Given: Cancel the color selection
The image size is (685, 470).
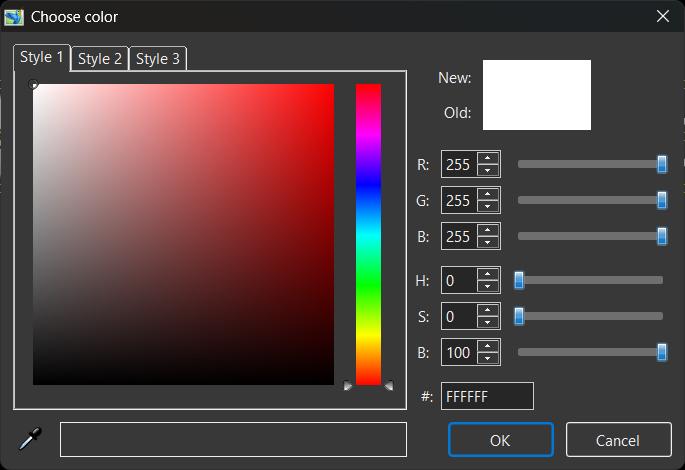Looking at the screenshot, I should 617,440.
